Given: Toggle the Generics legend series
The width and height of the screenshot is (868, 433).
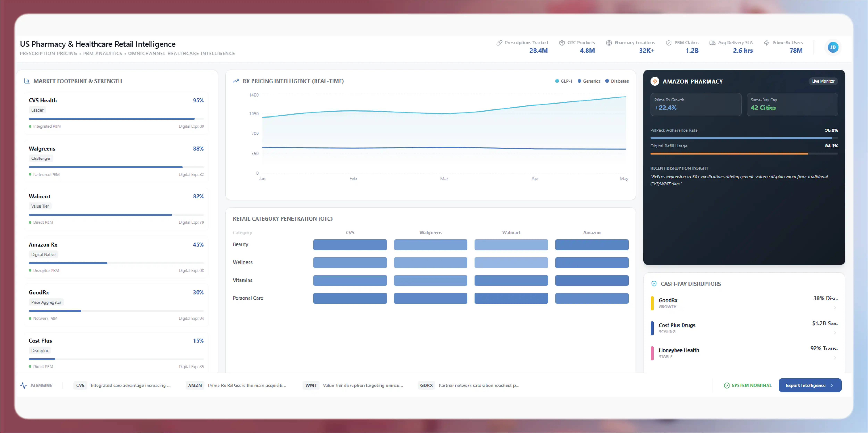Looking at the screenshot, I should click(589, 81).
